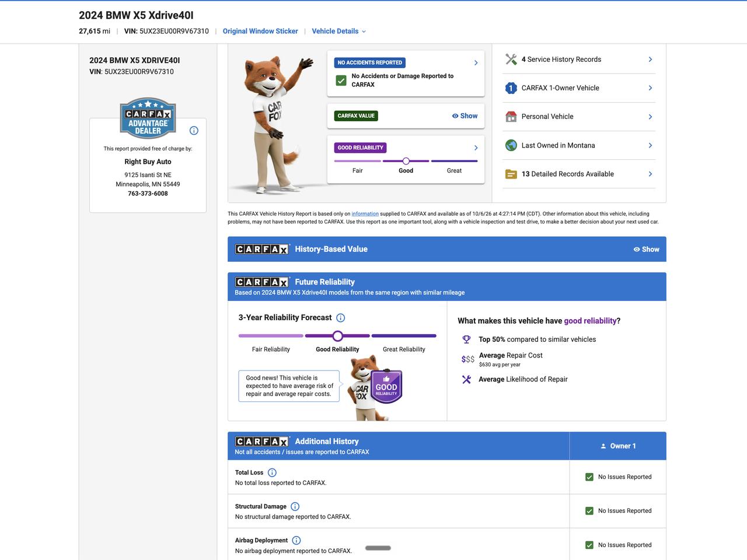The width and height of the screenshot is (747, 560).
Task: Show the CARFAX Value in summary card
Action: 465,116
